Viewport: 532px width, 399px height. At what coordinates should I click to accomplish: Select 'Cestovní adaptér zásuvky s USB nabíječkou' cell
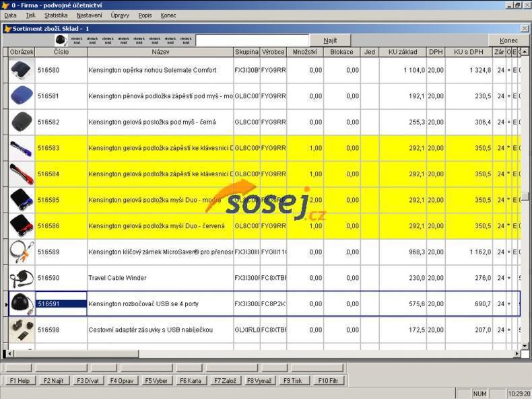click(x=160, y=330)
